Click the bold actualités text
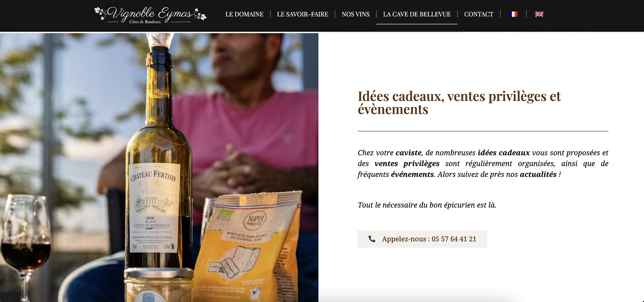The width and height of the screenshot is (644, 302). tap(538, 174)
